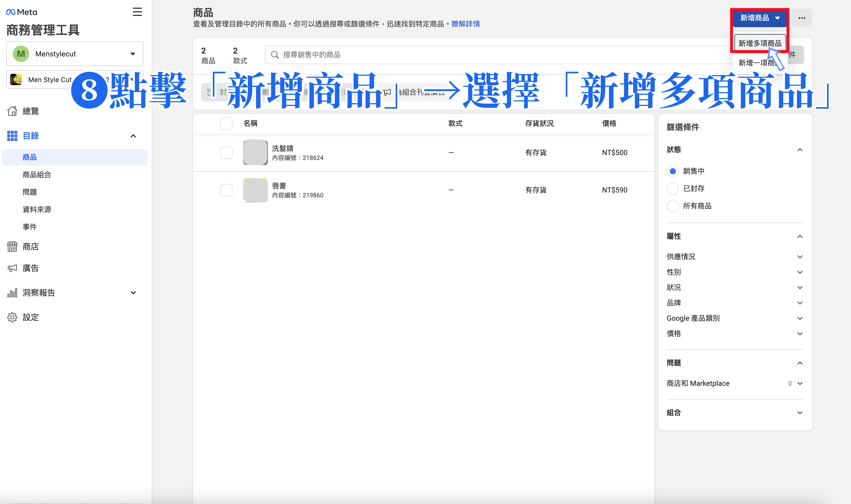Viewport: 851px width, 504px height.
Task: Click the 新增商品 button
Action: tap(759, 18)
